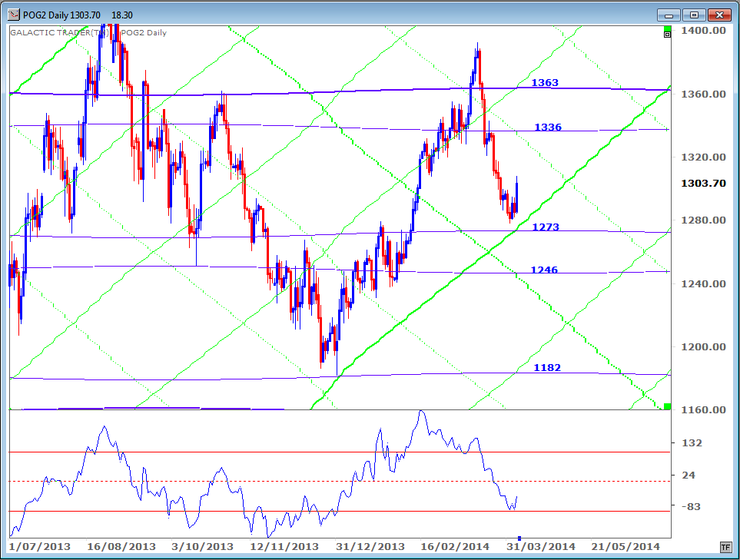Click the 21/05/2014 date label
Viewport: 740px width, 560px height.
626,547
